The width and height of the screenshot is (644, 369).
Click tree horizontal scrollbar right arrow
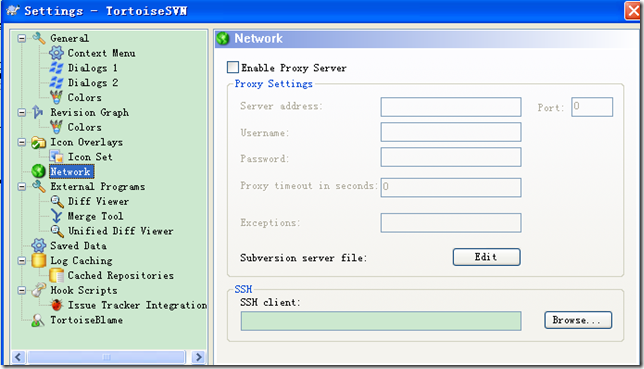pos(198,357)
